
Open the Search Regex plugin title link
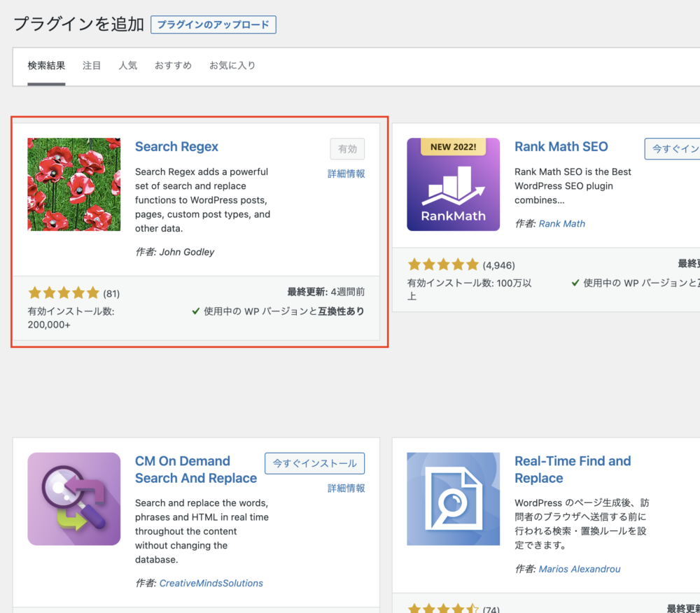177,146
